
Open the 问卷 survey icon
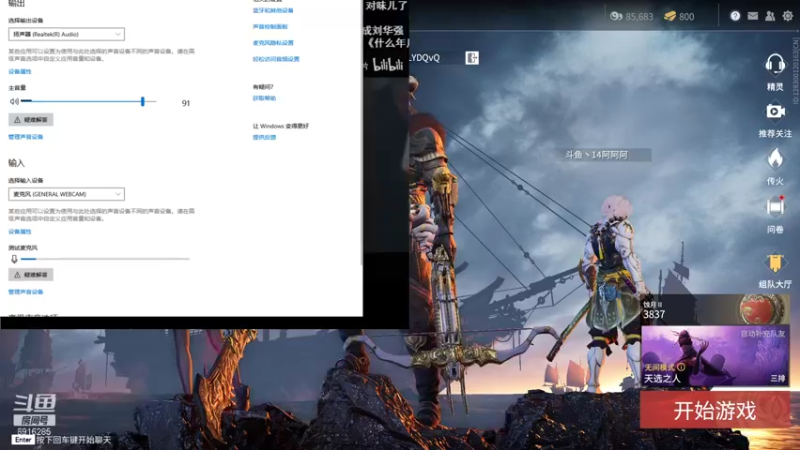tap(775, 207)
